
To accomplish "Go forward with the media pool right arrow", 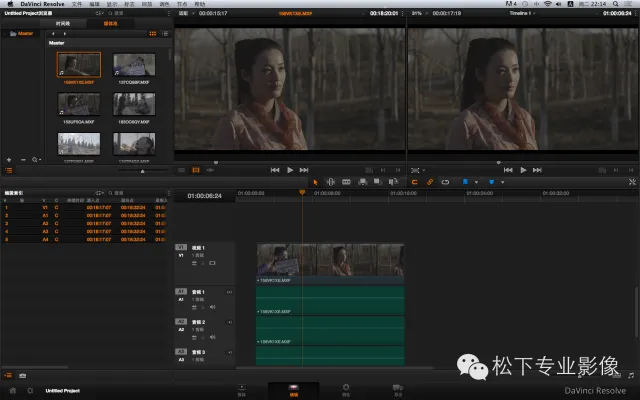I will 64,33.
